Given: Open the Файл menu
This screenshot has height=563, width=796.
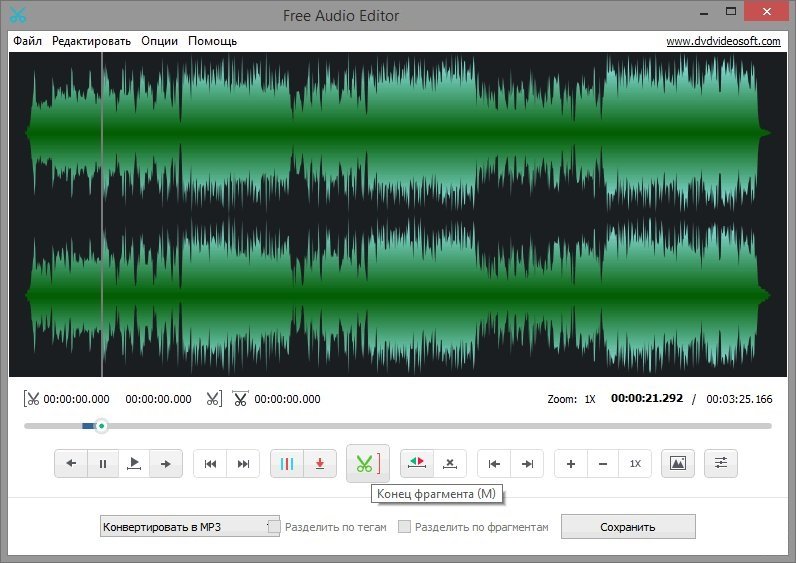Looking at the screenshot, I should tap(28, 41).
